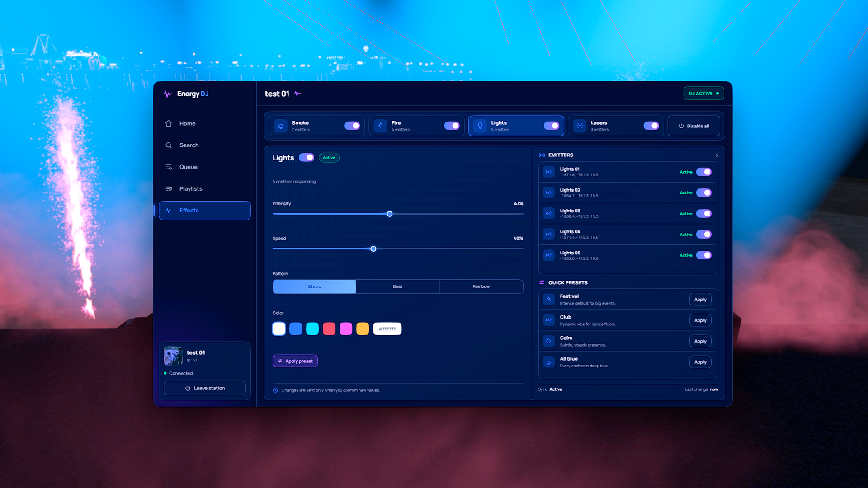868x488 pixels.
Task: Toggle the switch beside Lights panel heading
Action: pos(307,157)
